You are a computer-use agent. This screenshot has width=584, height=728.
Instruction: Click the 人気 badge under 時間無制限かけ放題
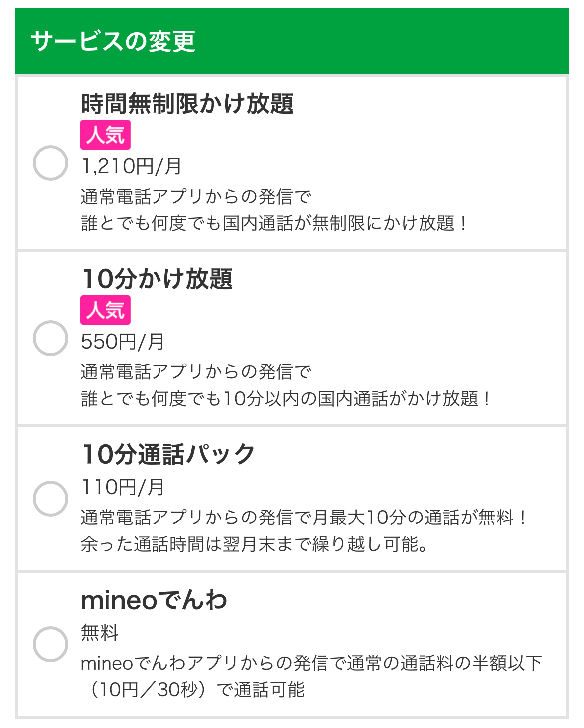(106, 135)
